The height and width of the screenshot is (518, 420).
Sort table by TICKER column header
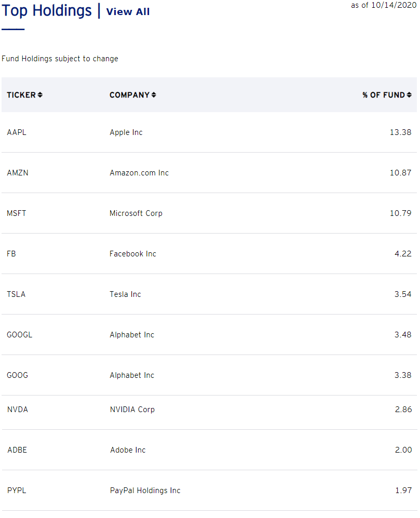pos(21,95)
